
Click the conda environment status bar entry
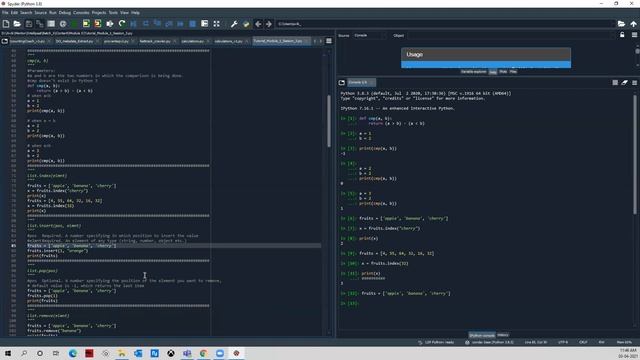coord(489,342)
